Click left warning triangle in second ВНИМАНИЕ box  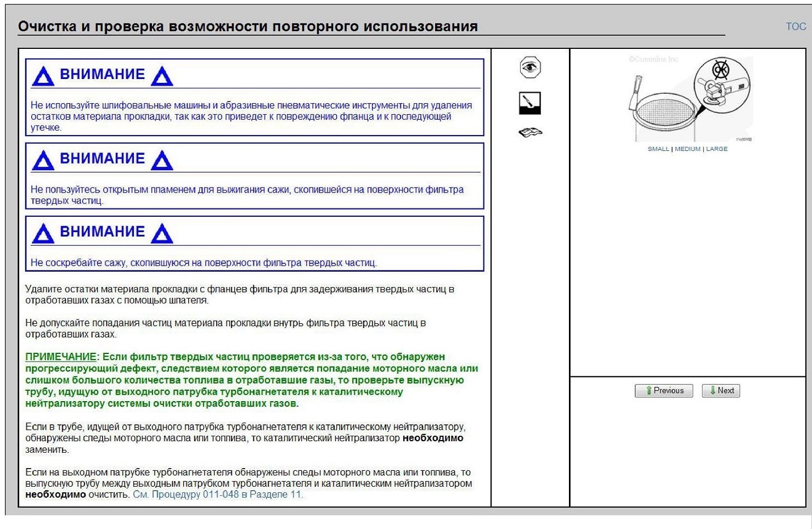43,160
